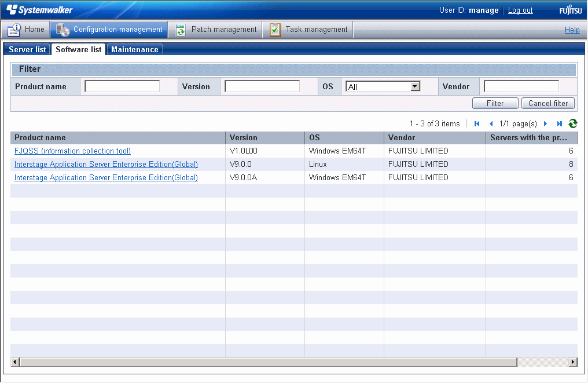Click the Home icon in navigation bar
588x383 pixels.
(14, 30)
